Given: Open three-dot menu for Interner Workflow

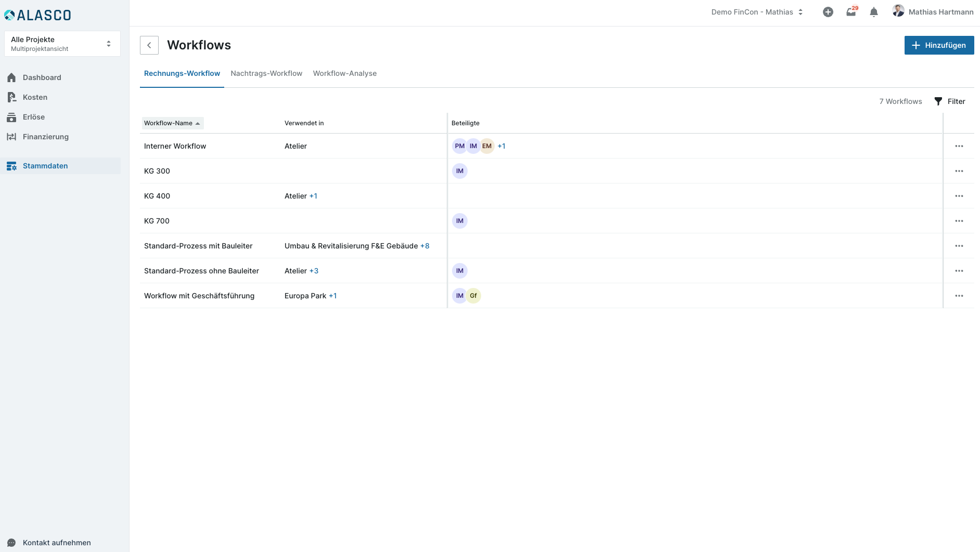Looking at the screenshot, I should pyautogui.click(x=959, y=146).
